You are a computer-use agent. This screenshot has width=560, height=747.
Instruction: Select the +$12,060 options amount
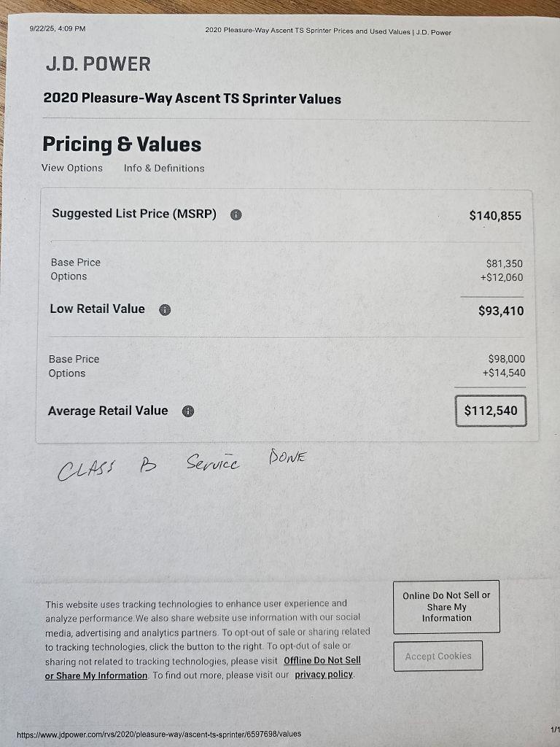(501, 277)
